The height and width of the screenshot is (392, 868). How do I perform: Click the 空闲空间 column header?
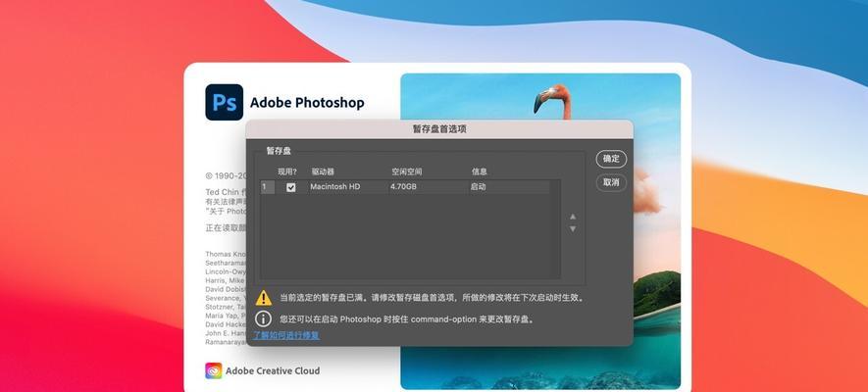pyautogui.click(x=407, y=171)
